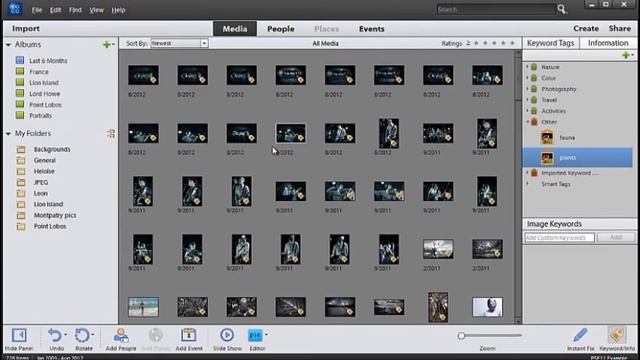Click the green plus to add album
The image size is (640, 360).
[x=107, y=44]
